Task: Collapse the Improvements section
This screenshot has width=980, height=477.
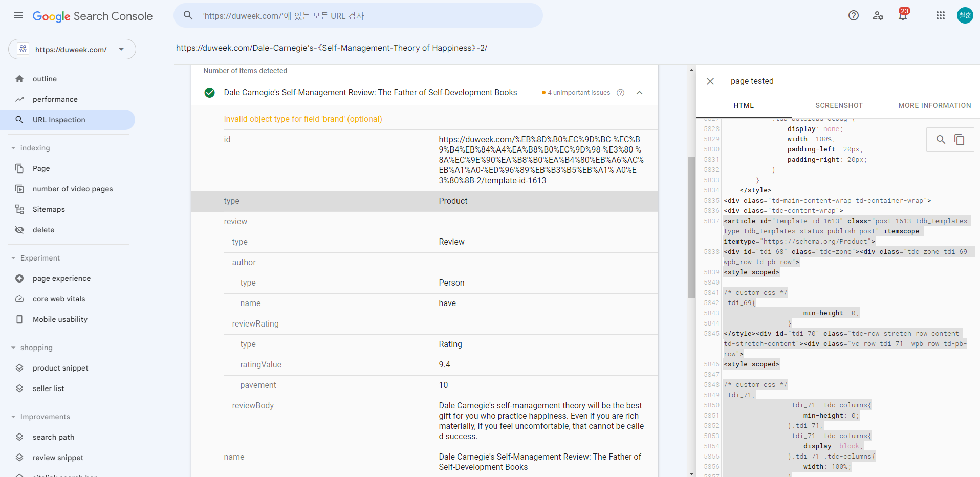Action: [x=40, y=417]
